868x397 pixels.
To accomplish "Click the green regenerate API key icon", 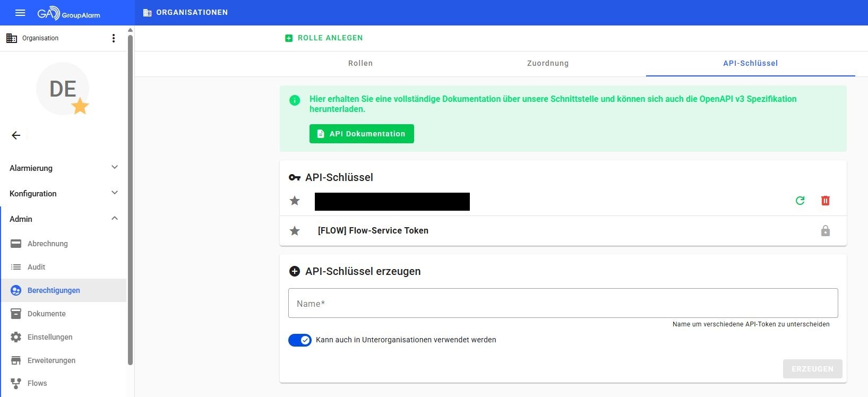I will [800, 201].
